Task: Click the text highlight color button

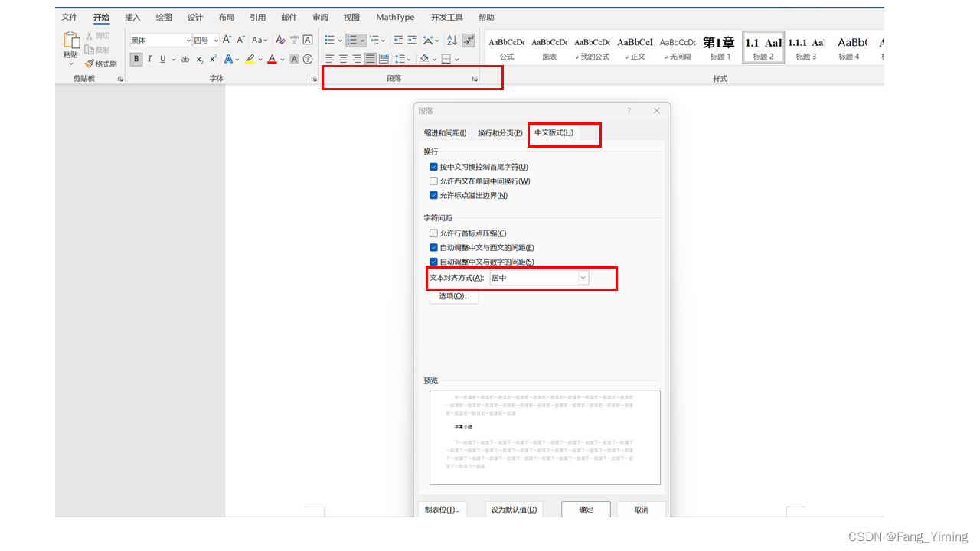Action: (x=250, y=59)
